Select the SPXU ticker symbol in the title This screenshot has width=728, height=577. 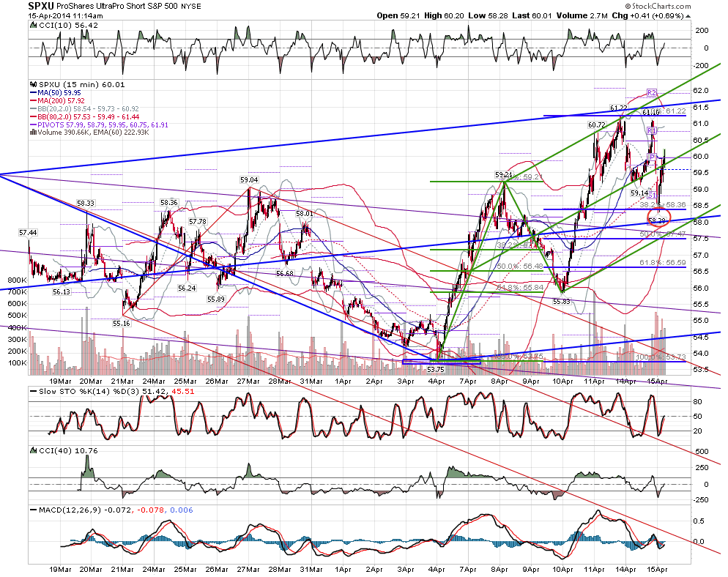coord(41,6)
